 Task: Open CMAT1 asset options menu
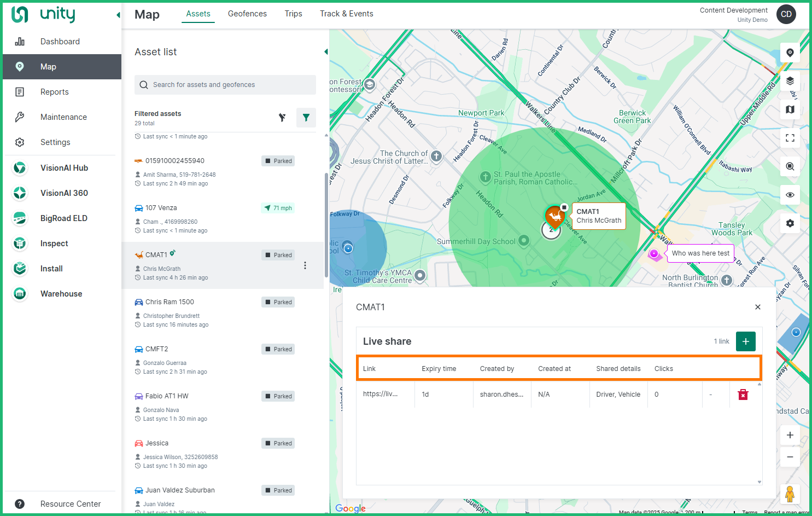click(x=305, y=265)
